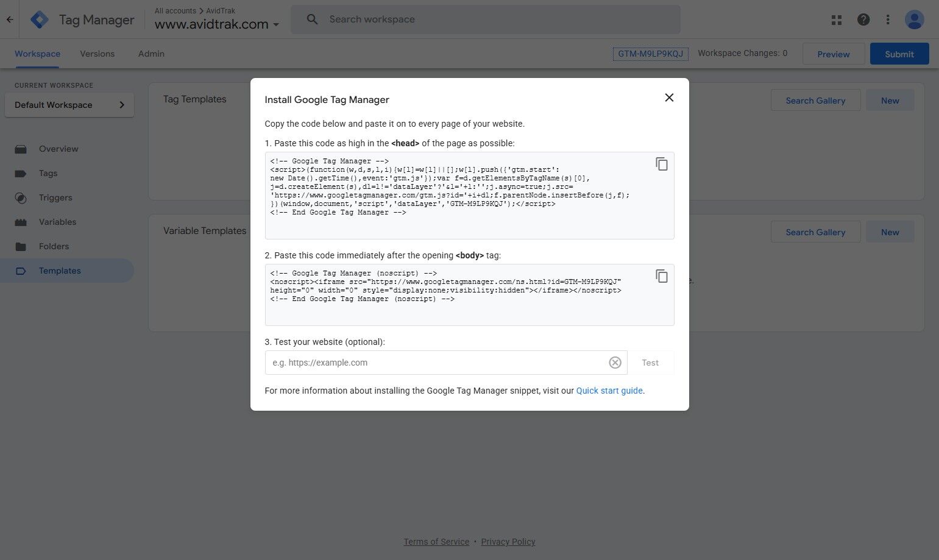The height and width of the screenshot is (560, 939).
Task: Click the Overview sidebar icon
Action: tap(21, 149)
